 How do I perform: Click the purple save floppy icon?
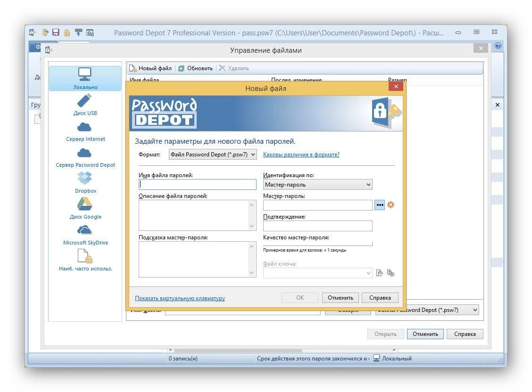[56, 33]
